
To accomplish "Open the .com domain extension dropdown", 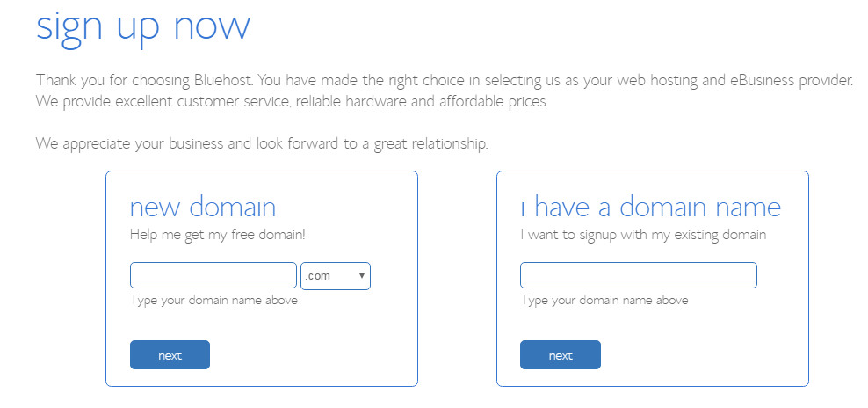I will 335,276.
